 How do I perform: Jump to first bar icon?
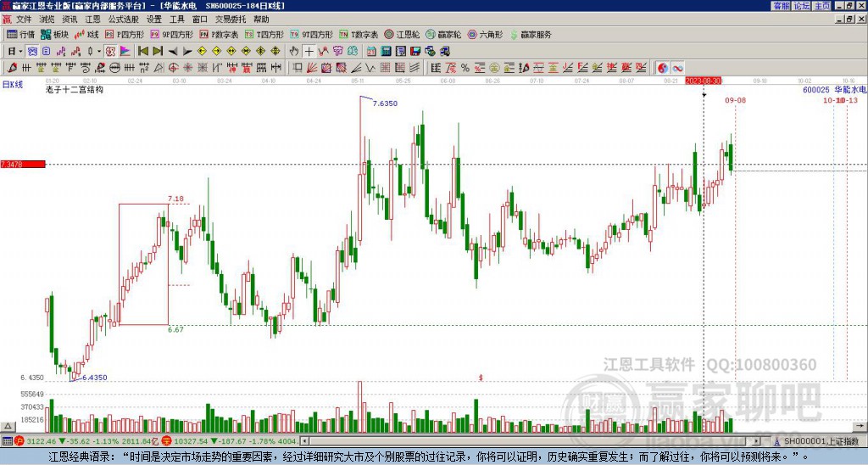pyautogui.click(x=142, y=52)
